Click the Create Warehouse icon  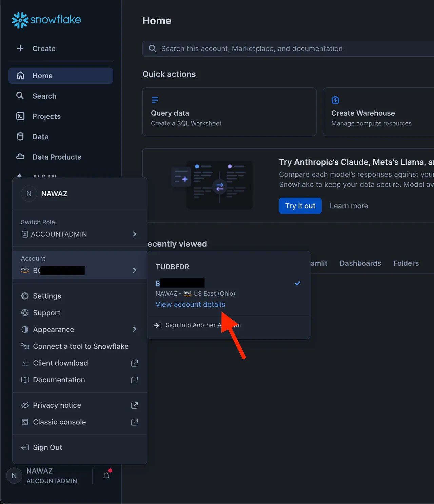tap(335, 100)
